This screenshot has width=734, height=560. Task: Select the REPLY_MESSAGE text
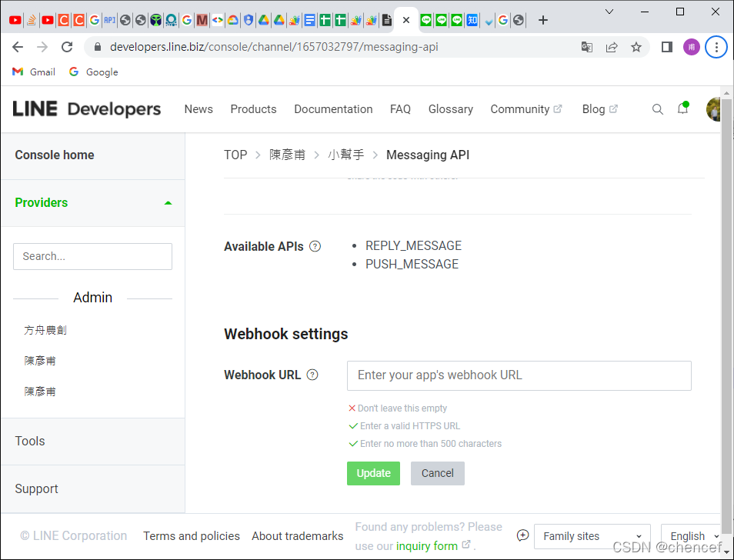(413, 245)
